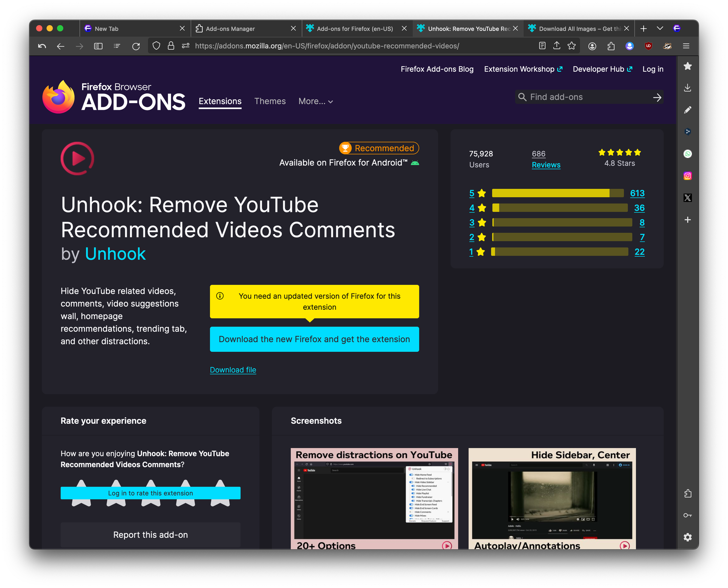Viewport: 728px width, 588px height.
Task: Open the list all tabs chevron
Action: tap(660, 28)
